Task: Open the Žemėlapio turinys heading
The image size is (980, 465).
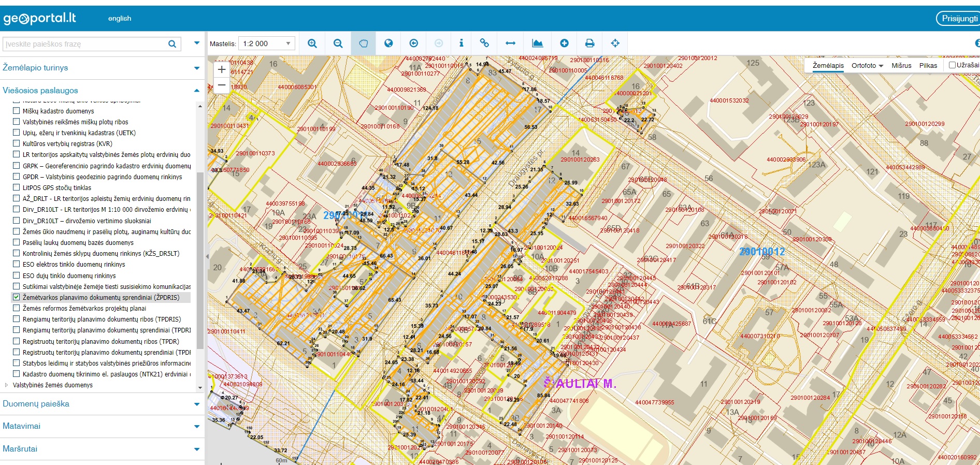Action: point(35,68)
